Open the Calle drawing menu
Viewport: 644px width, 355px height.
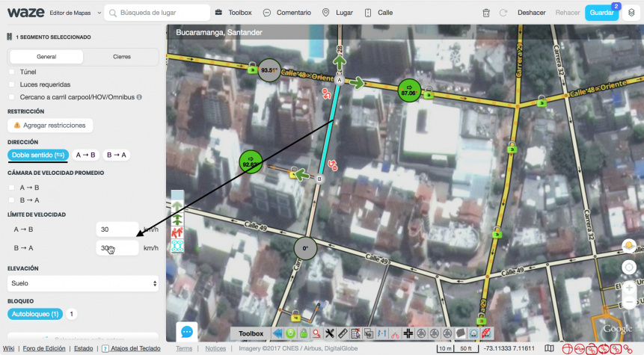[378, 13]
